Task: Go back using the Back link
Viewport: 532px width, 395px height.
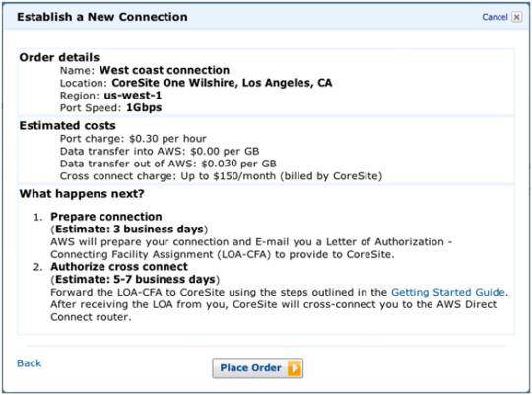Action: click(x=30, y=363)
